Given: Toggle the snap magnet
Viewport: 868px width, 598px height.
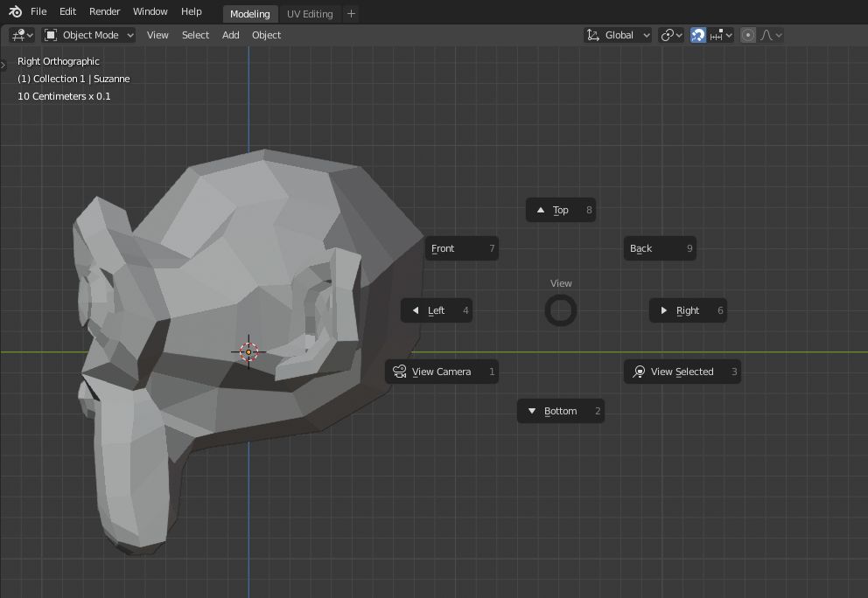Looking at the screenshot, I should 697,35.
